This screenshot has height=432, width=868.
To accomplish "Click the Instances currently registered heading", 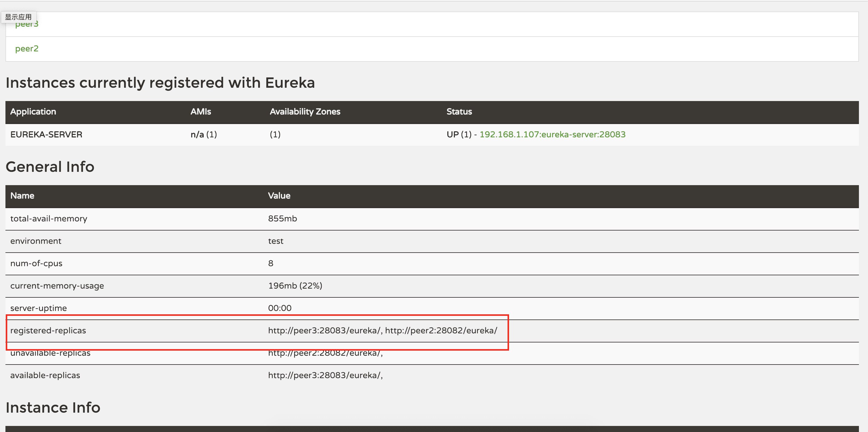I will pyautogui.click(x=160, y=83).
